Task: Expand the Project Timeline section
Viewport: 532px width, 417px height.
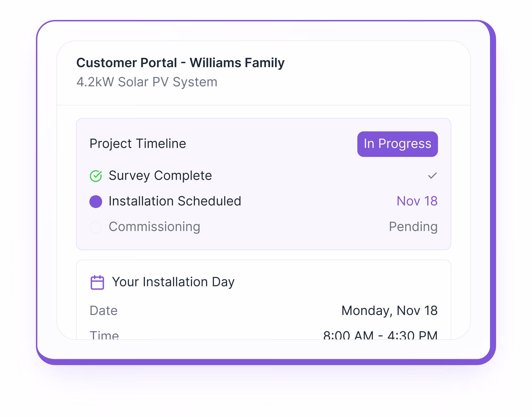Action: coord(138,144)
